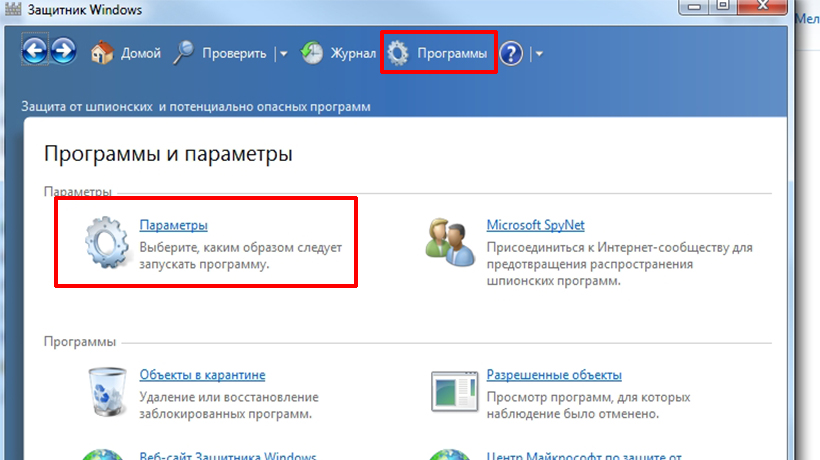The image size is (820, 460).
Task: Click section label 'Программы' above quarantine
Action: click(79, 342)
